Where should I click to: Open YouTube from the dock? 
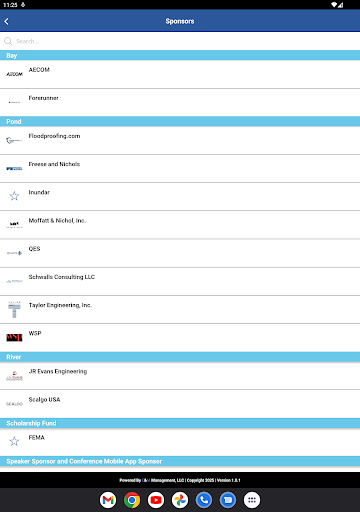156,500
